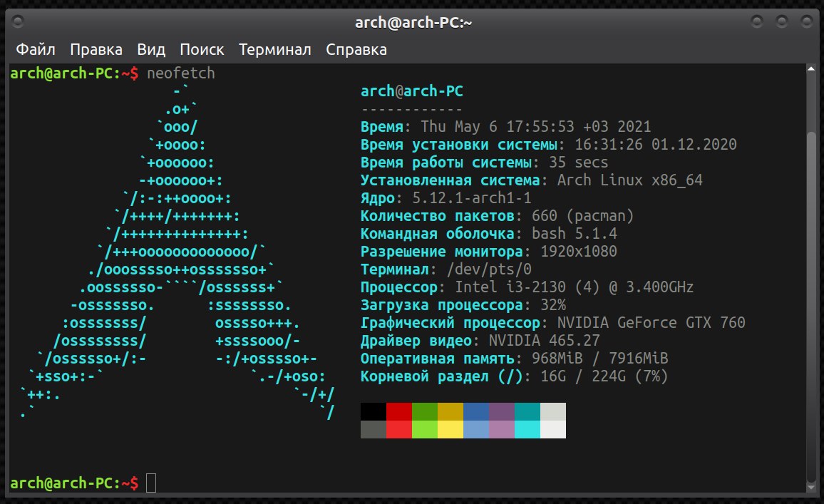Click the pink-lavender color block

(x=502, y=429)
